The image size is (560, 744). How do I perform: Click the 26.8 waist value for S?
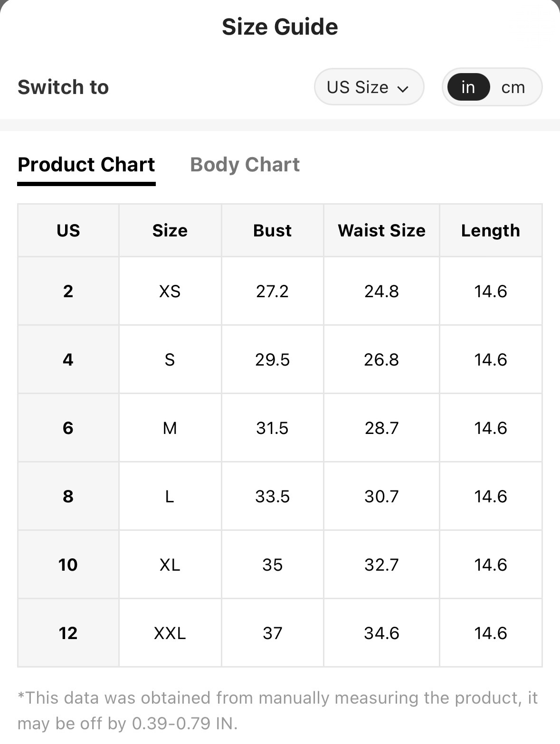381,359
